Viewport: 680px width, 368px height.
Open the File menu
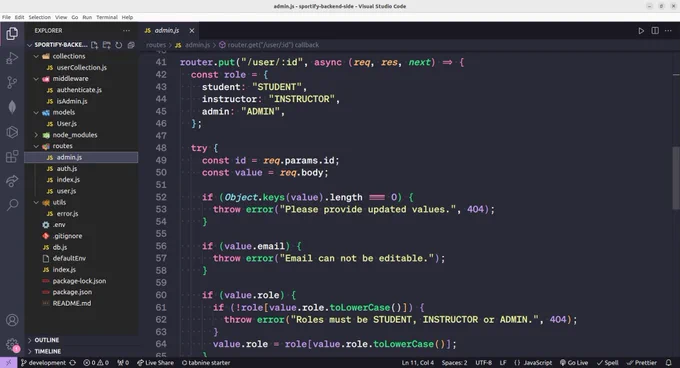point(6,17)
